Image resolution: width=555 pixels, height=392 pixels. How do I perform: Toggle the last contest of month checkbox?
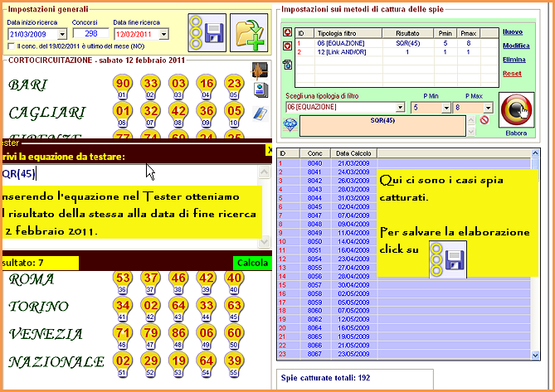[12, 46]
